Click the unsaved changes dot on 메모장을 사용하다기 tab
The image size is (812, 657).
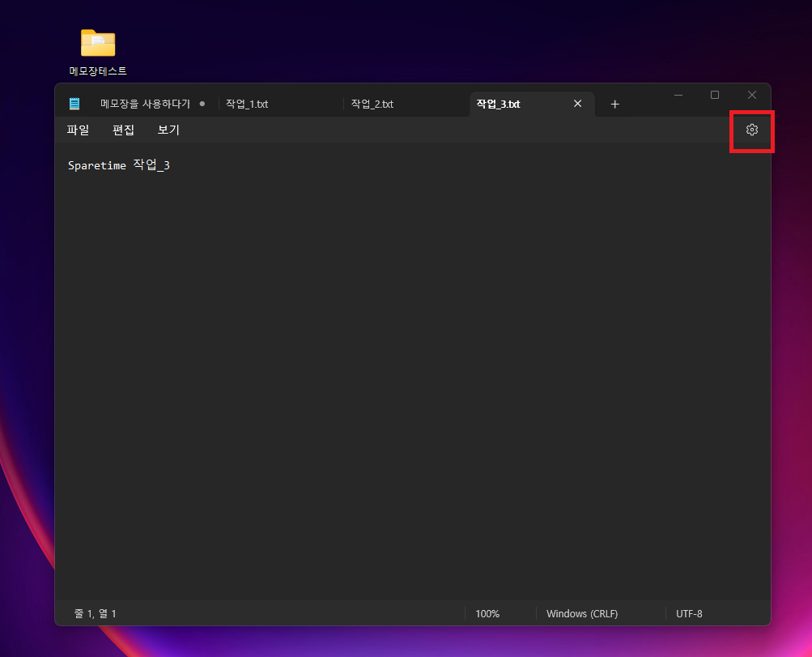[x=202, y=103]
